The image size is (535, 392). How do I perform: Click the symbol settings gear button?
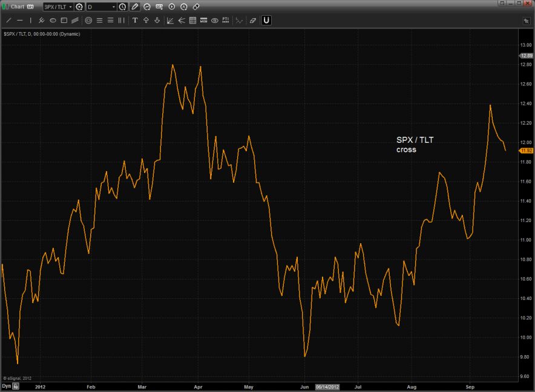coord(79,7)
